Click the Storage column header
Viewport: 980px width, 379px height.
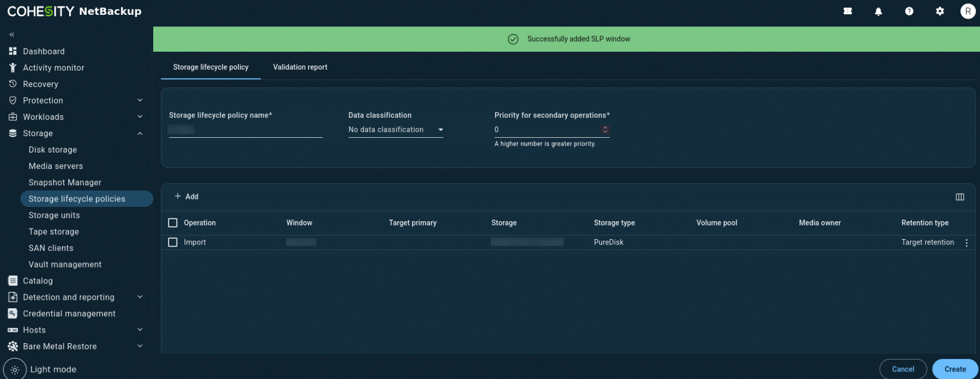pyautogui.click(x=504, y=223)
